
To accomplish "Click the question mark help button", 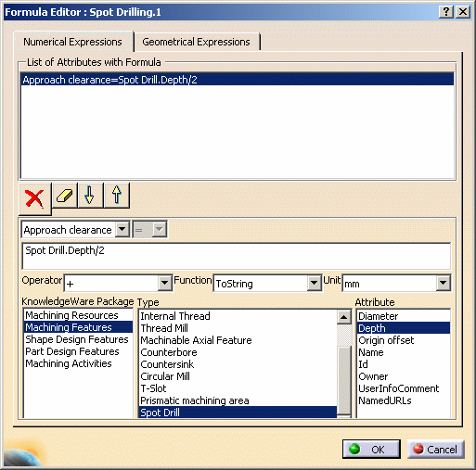I will pos(446,12).
